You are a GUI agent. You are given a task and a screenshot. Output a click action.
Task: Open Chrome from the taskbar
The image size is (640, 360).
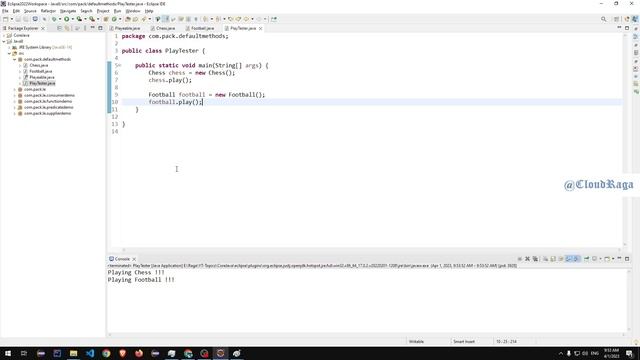(106, 353)
